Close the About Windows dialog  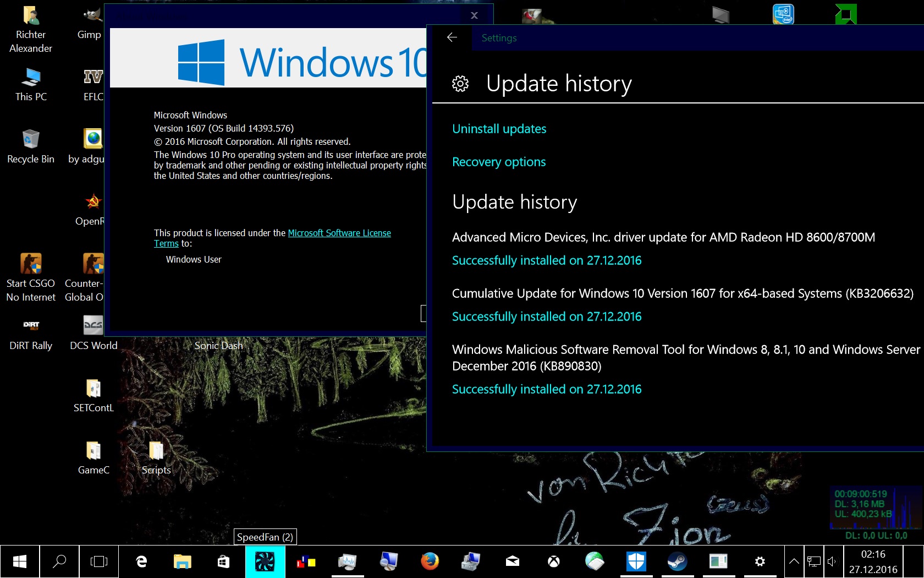coord(475,15)
